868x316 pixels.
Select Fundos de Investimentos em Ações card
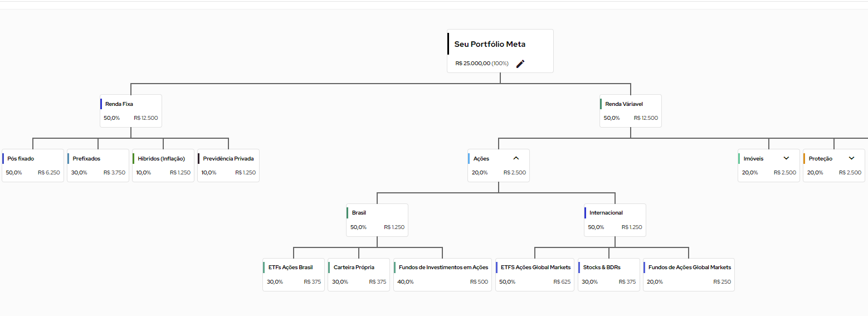[x=442, y=274]
